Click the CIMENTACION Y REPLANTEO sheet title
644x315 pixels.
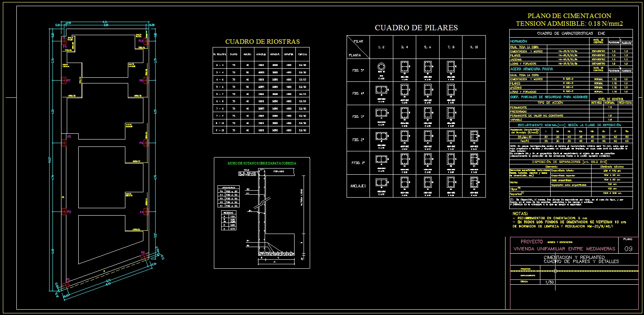[574, 257]
